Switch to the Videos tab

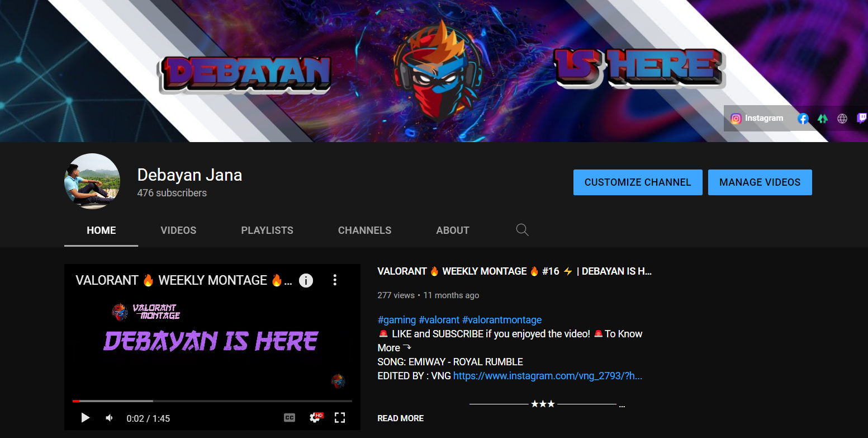click(178, 230)
